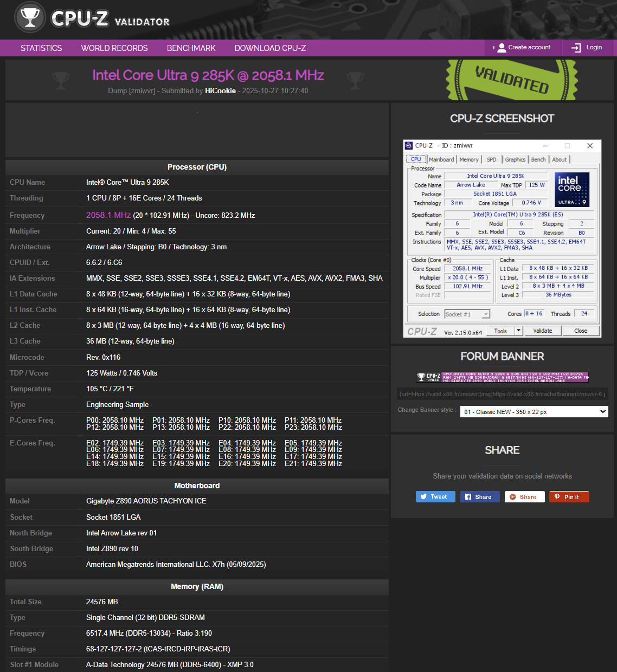The image size is (617, 672).
Task: Click the Tools dropdown arrow in CPU-Z
Action: pos(518,331)
